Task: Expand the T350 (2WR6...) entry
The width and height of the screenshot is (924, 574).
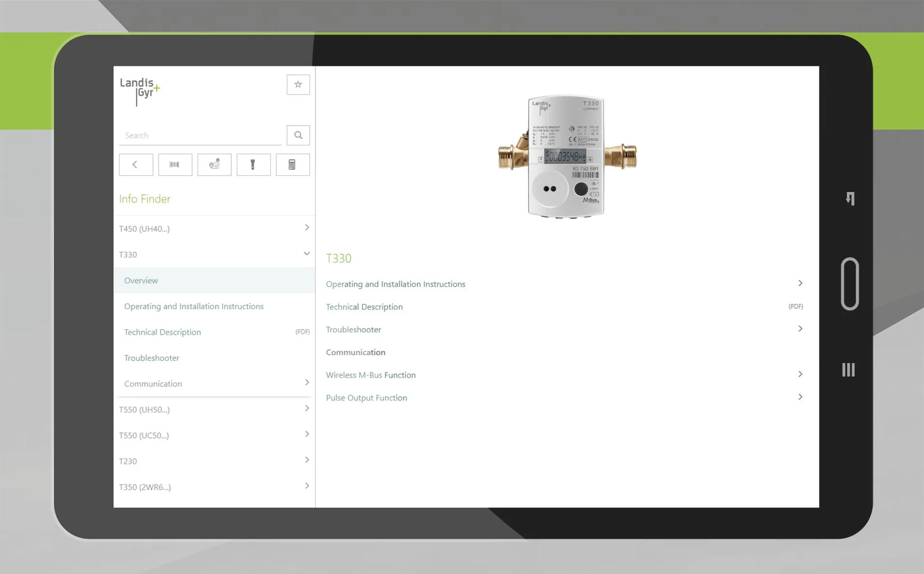Action: pyautogui.click(x=307, y=486)
